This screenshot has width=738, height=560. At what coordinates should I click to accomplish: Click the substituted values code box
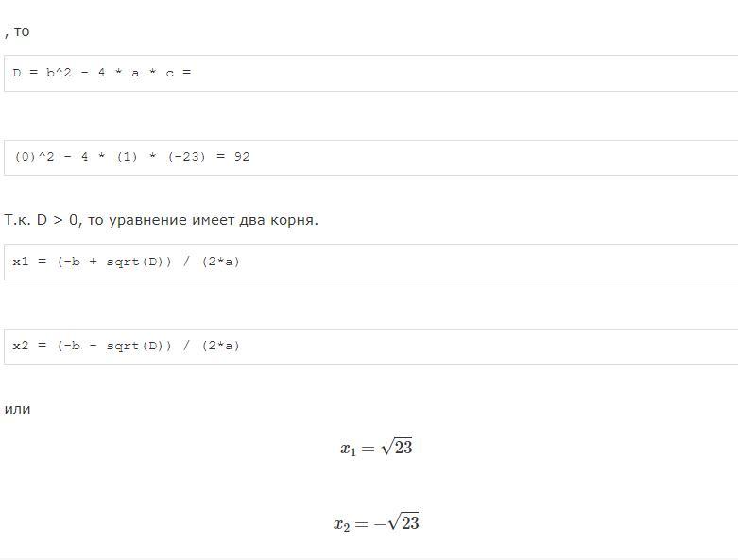(x=370, y=157)
